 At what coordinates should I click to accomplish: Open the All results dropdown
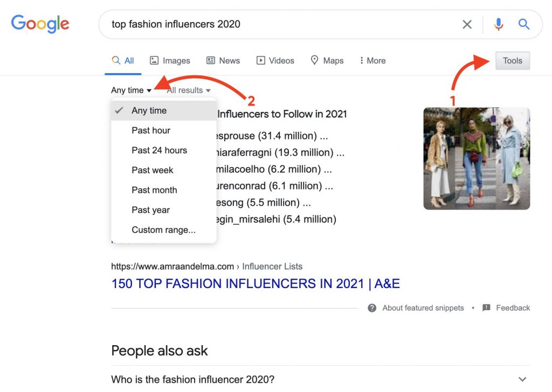point(188,90)
